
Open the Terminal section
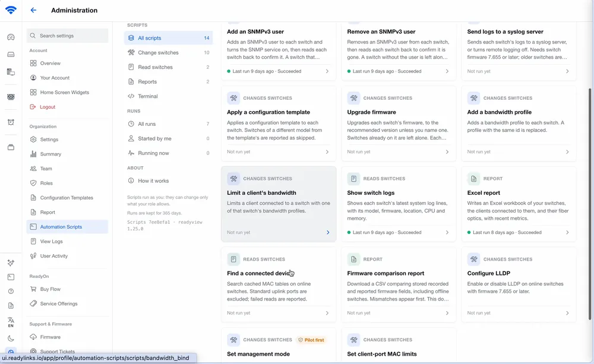pyautogui.click(x=168, y=96)
